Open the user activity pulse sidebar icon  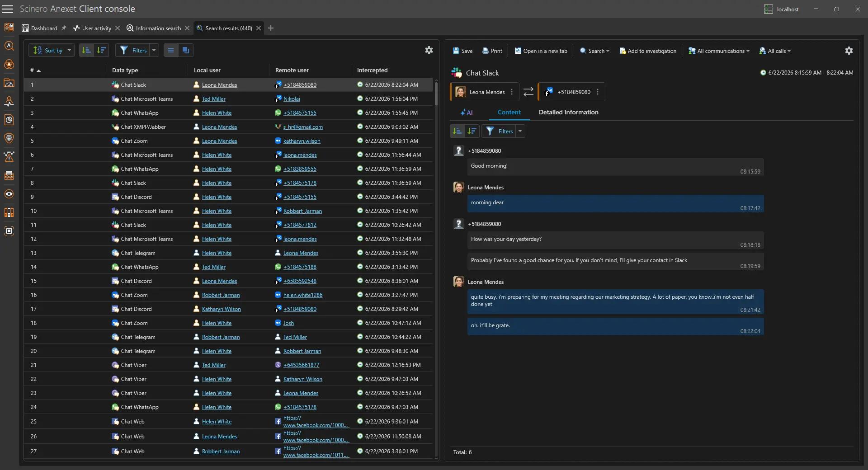click(9, 101)
